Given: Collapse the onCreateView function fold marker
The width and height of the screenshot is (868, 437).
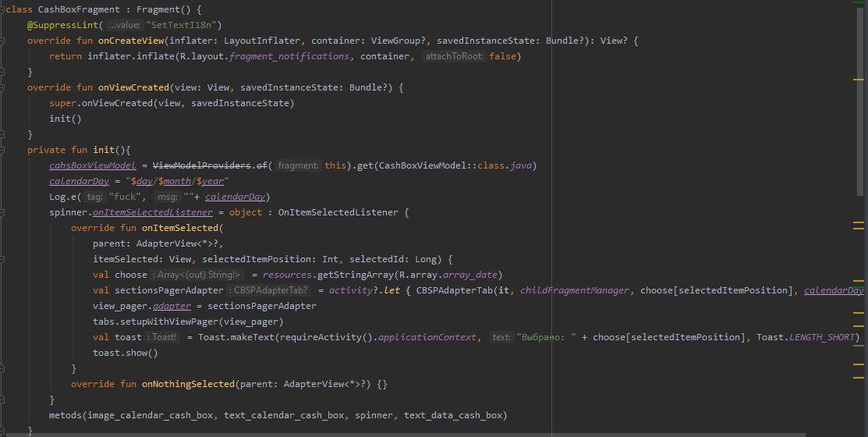Looking at the screenshot, I should (2, 41).
